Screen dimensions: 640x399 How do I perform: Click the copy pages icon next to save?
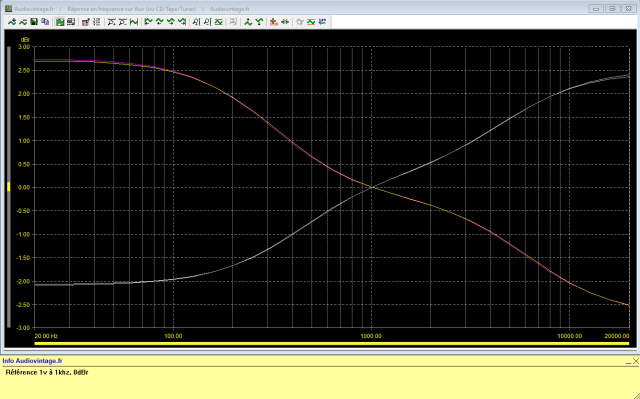pos(45,22)
